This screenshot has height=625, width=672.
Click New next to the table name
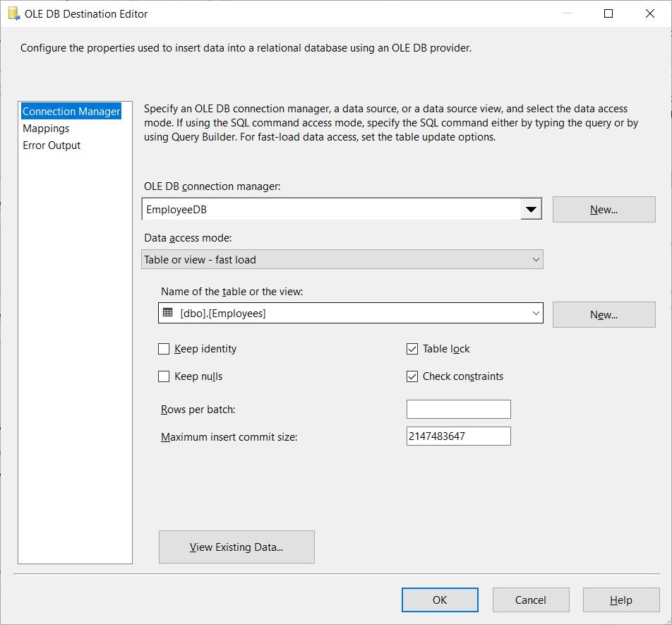604,315
